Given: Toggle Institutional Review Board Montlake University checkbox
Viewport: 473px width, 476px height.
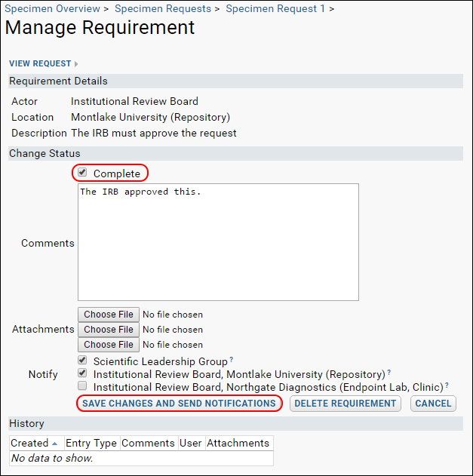Looking at the screenshot, I should [x=82, y=373].
